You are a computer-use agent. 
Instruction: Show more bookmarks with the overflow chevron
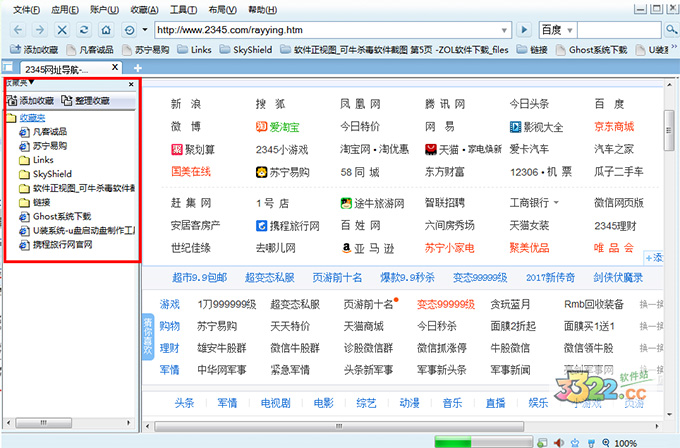(x=674, y=46)
